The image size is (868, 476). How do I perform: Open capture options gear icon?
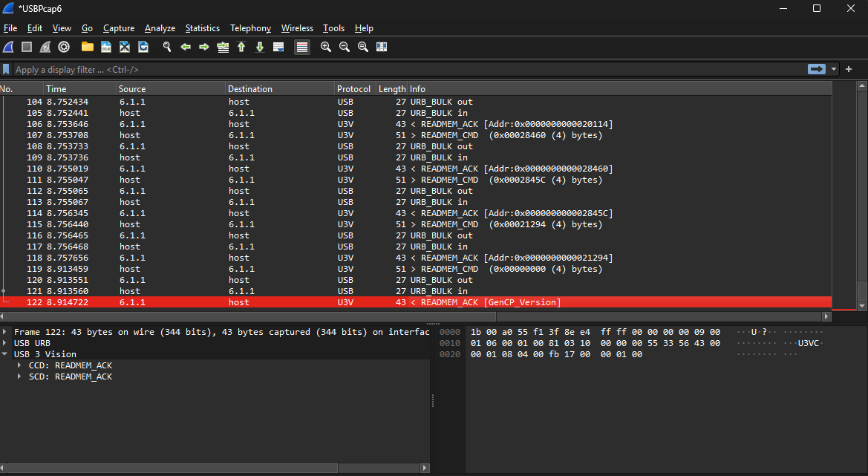pyautogui.click(x=64, y=47)
